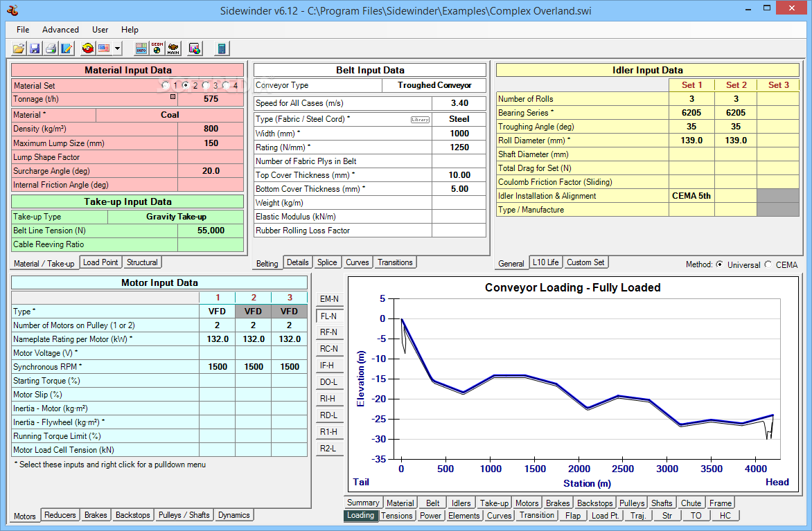This screenshot has height=531, width=812.
Task: Click the Belt Line Tension 55,000 field
Action: pos(211,231)
